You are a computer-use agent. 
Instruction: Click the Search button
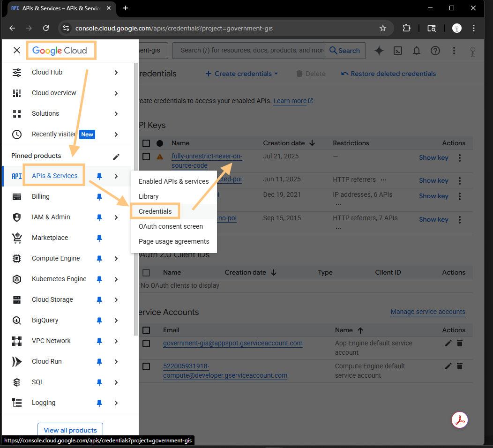[x=344, y=51]
